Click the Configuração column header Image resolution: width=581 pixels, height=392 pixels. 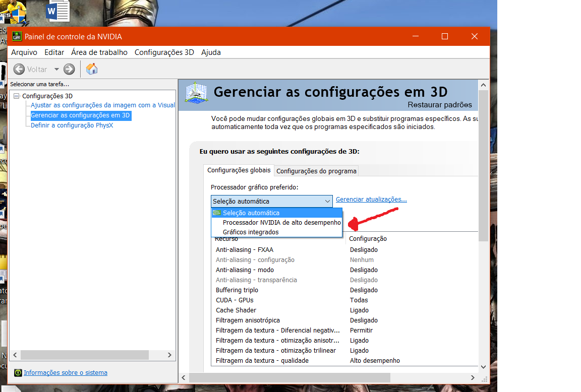point(368,239)
